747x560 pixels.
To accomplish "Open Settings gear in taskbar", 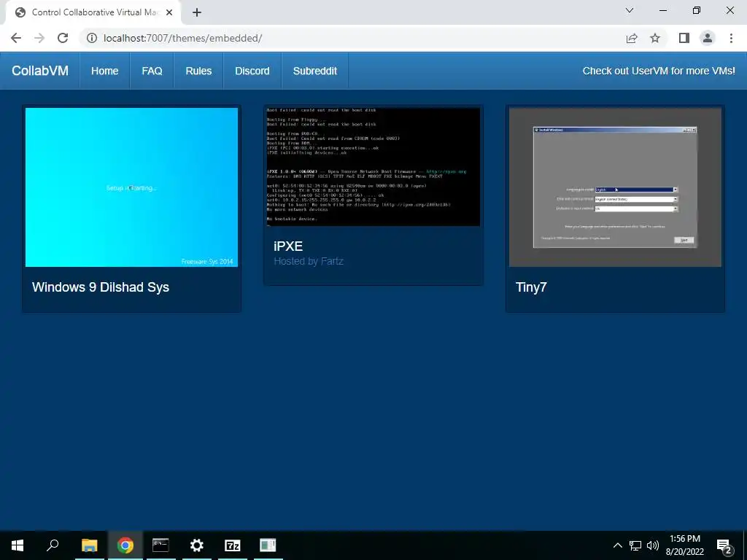I will coord(196,545).
